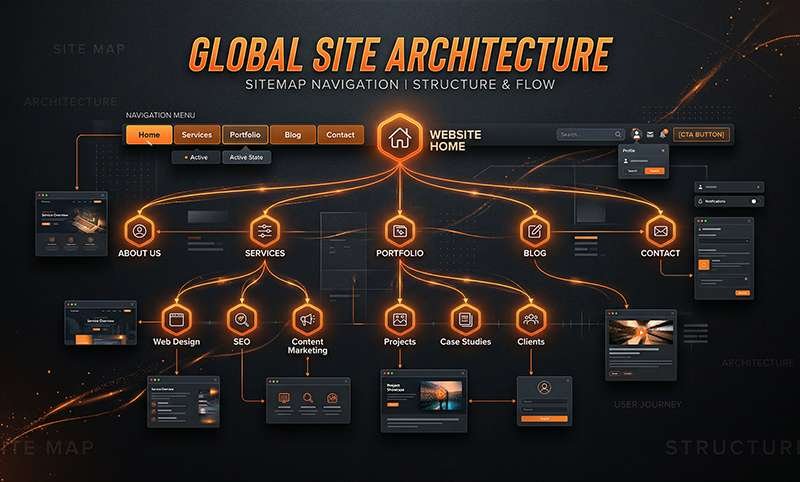Open the Contact envelope hexagon icon
Viewport: 800px width, 482px height.
coord(660,230)
